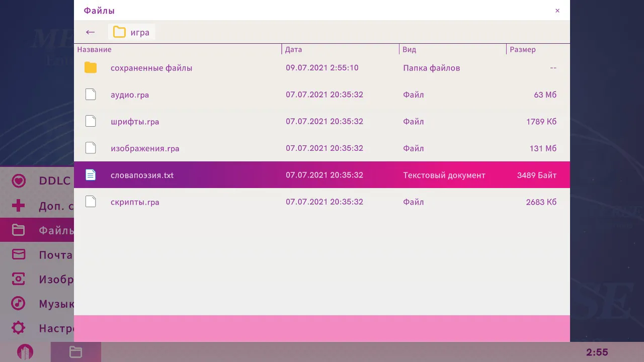Select the DDLC menu label
The width and height of the screenshot is (644, 362).
tap(54, 181)
